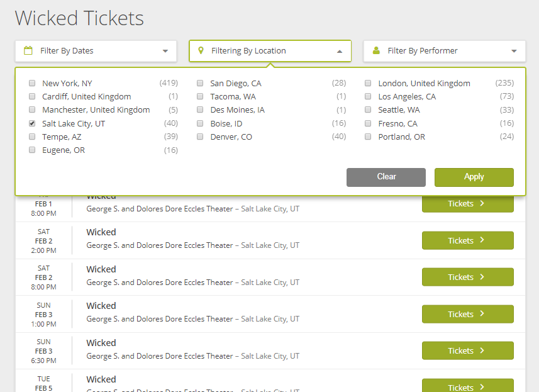Check the New York, NY checkbox

coord(32,83)
